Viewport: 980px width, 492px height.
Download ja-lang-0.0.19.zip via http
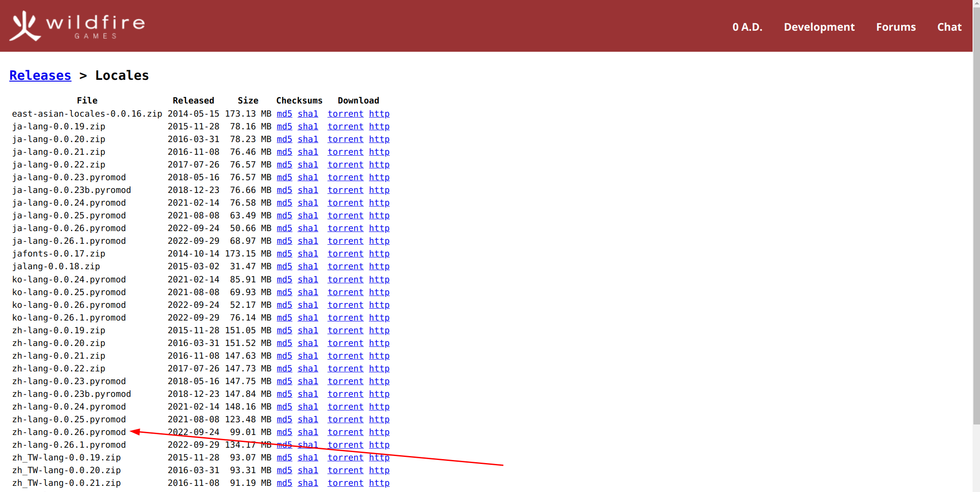(x=379, y=126)
